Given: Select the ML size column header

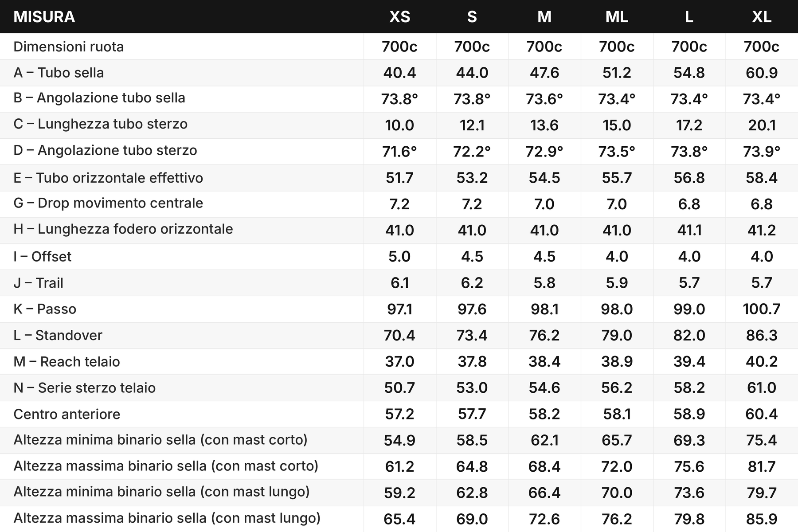Looking at the screenshot, I should coord(617,17).
